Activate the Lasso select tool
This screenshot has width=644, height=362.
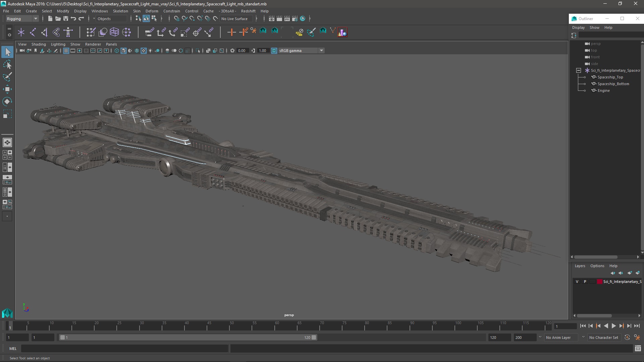pyautogui.click(x=7, y=64)
